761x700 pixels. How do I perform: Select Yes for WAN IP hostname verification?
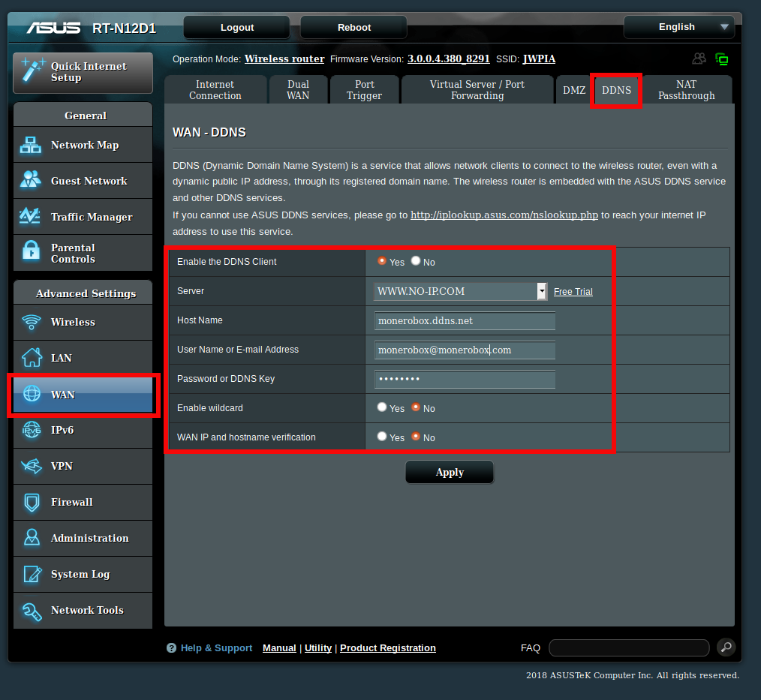coord(382,436)
